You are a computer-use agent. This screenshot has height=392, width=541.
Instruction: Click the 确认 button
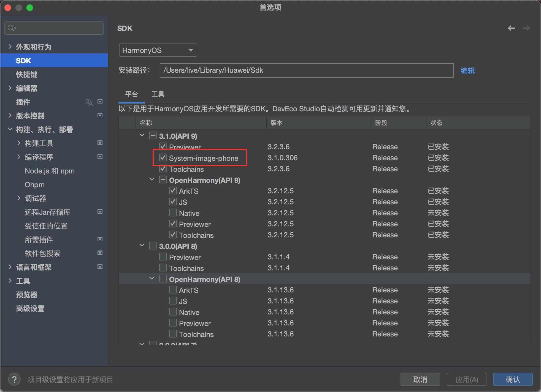tap(513, 380)
